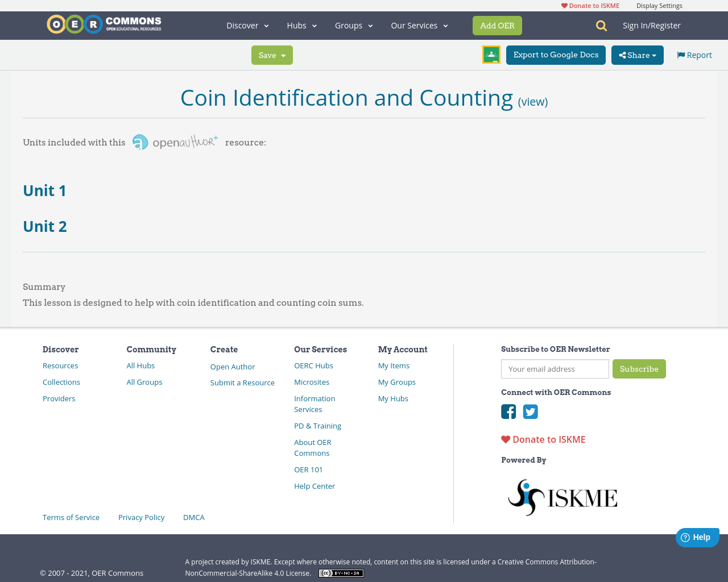The height and width of the screenshot is (582, 728).
Task: Open the Save dropdown menu
Action: tap(272, 55)
